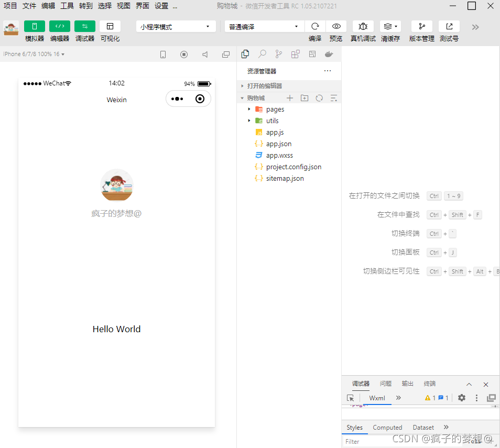Viewport: 500px width, 448px height.
Task: Open the mini program mode dropdown
Action: point(176,27)
